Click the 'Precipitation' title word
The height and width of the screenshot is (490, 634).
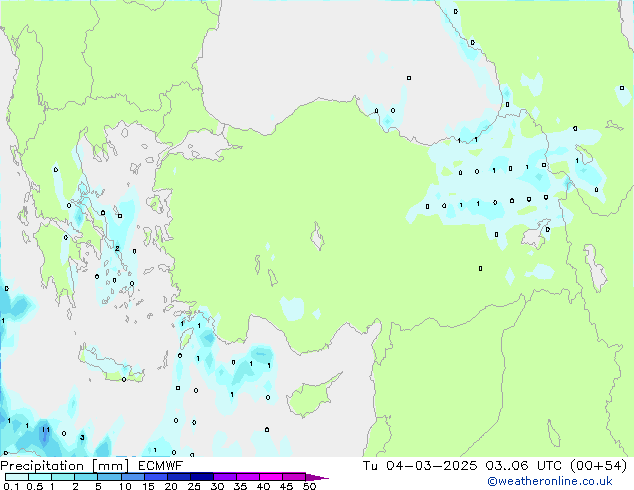click(x=42, y=466)
